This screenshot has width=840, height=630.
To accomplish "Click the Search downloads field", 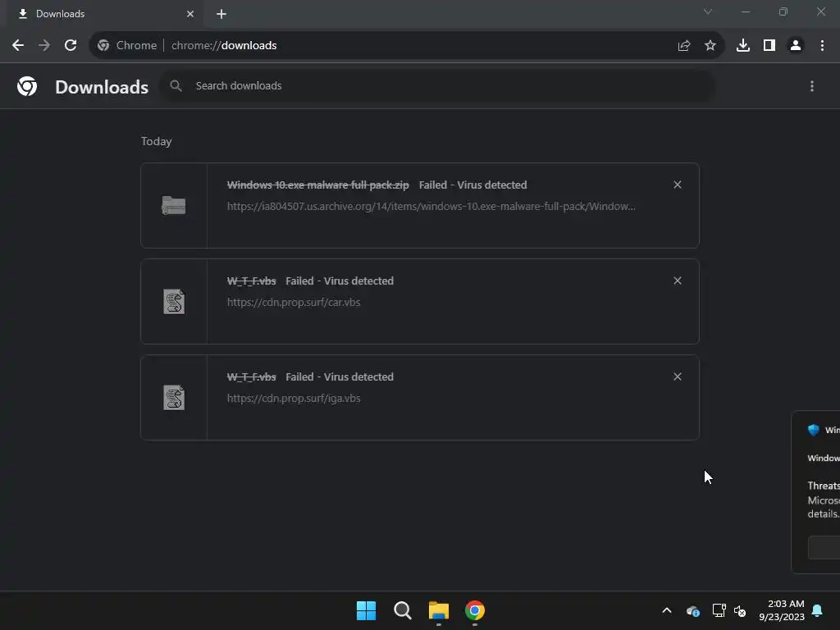I will (x=438, y=85).
